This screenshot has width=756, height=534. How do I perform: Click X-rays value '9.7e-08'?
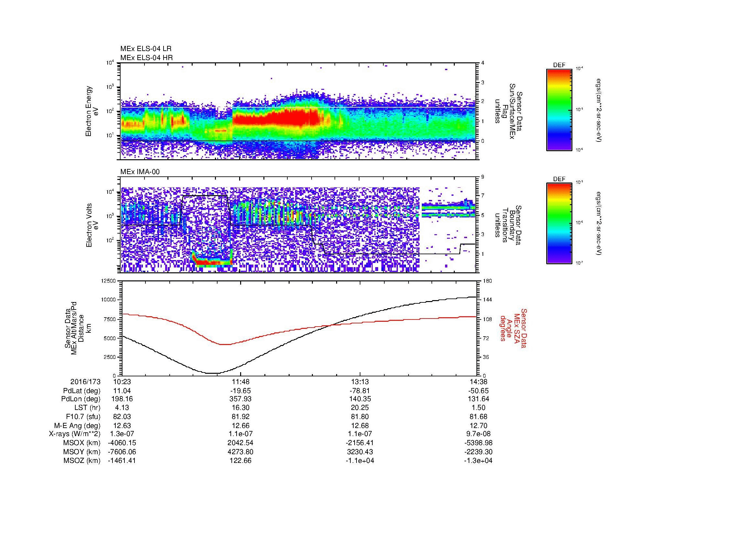point(479,434)
